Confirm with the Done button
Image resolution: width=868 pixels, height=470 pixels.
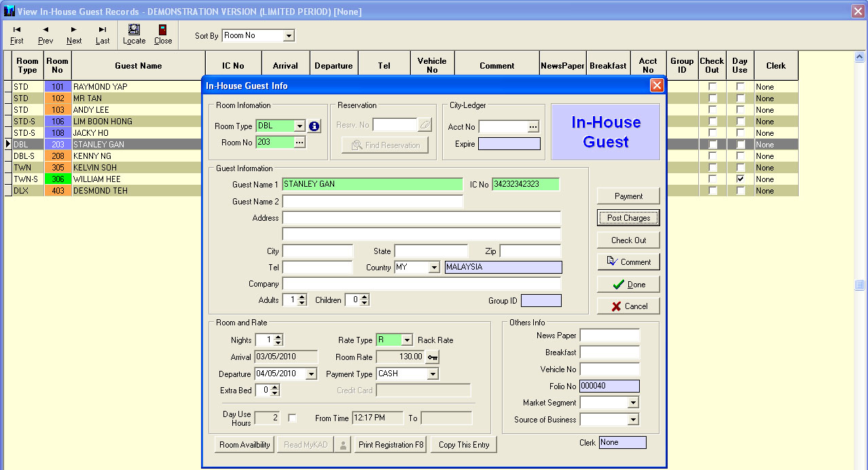tap(628, 285)
